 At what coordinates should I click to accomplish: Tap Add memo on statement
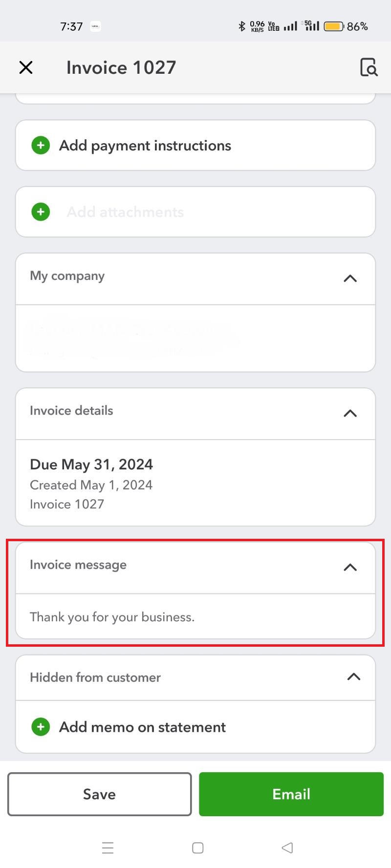coord(142,727)
